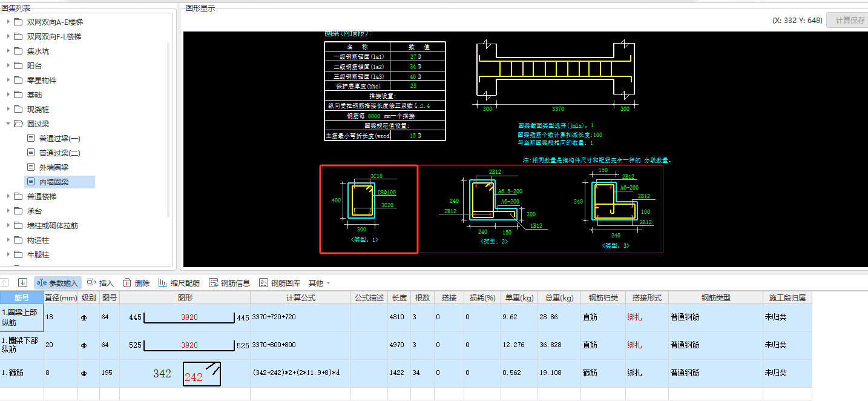
Task: Click the 集水坑 folder icon
Action: click(x=18, y=51)
